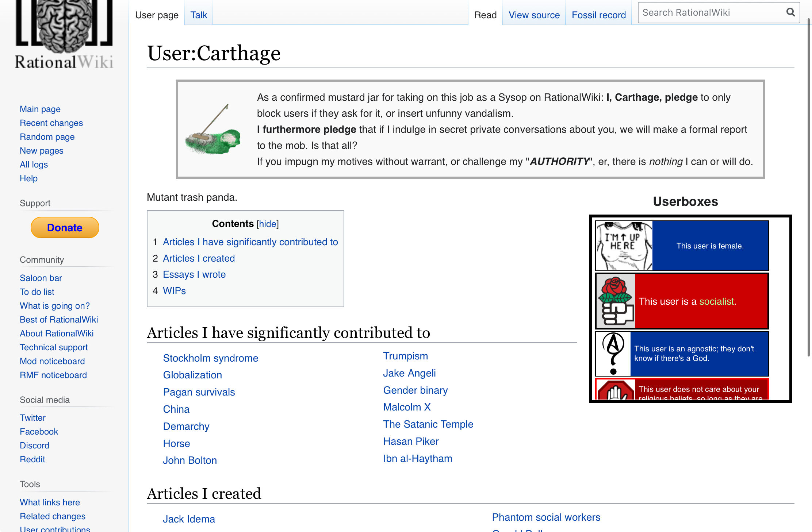Open The Satanic Temple article
The width and height of the screenshot is (812, 532).
pos(428,424)
